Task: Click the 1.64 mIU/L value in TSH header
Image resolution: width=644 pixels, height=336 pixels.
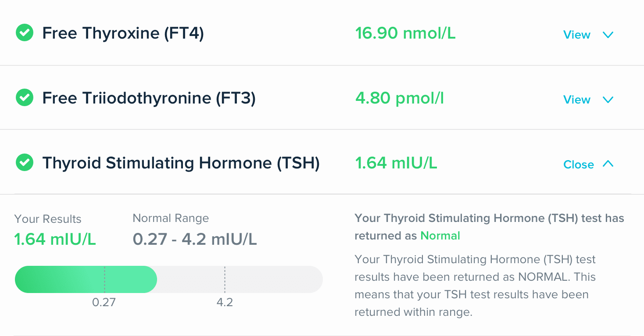Action: 396,163
